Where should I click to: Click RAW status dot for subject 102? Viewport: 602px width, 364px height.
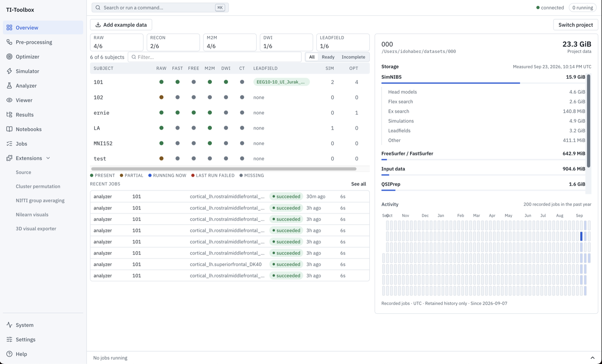161,97
